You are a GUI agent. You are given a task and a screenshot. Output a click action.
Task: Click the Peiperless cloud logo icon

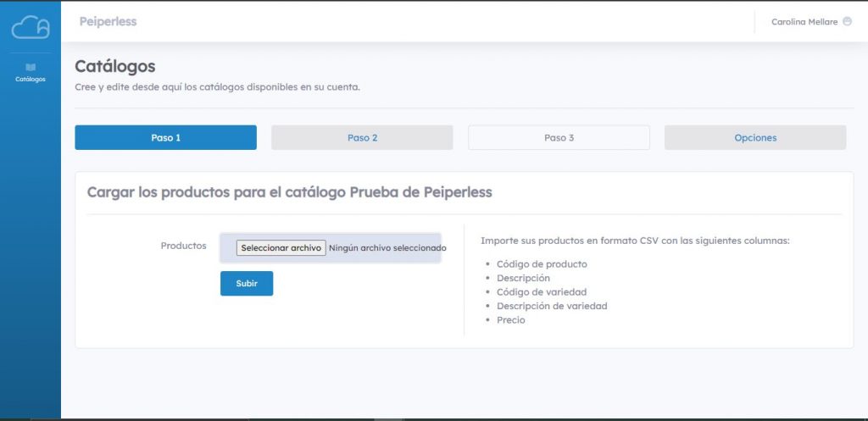[x=31, y=26]
